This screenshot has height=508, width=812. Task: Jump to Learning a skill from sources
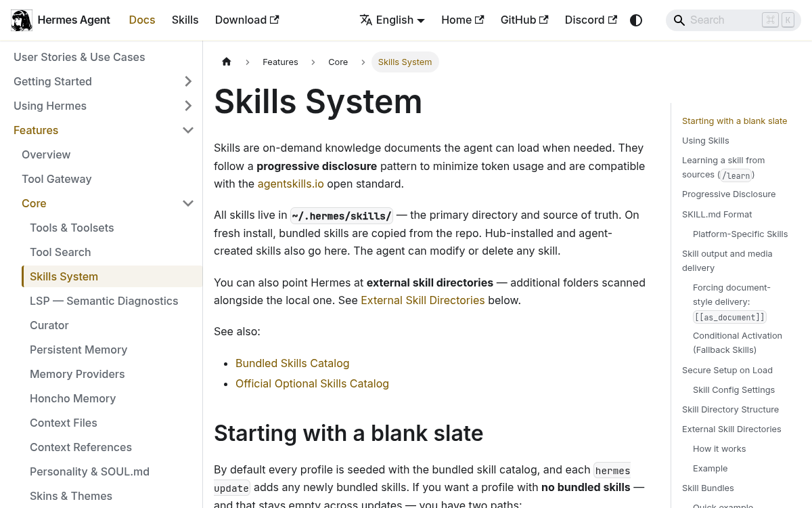coord(723,167)
